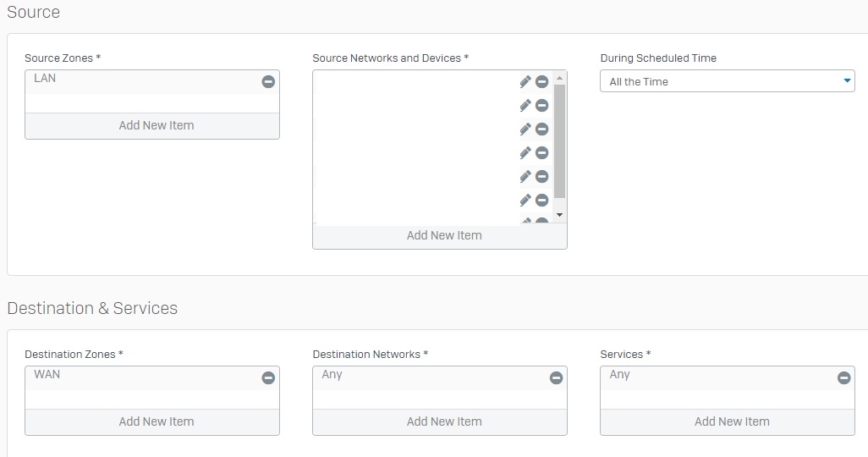The height and width of the screenshot is (457, 868).
Task: Remove first source network entry
Action: [542, 82]
